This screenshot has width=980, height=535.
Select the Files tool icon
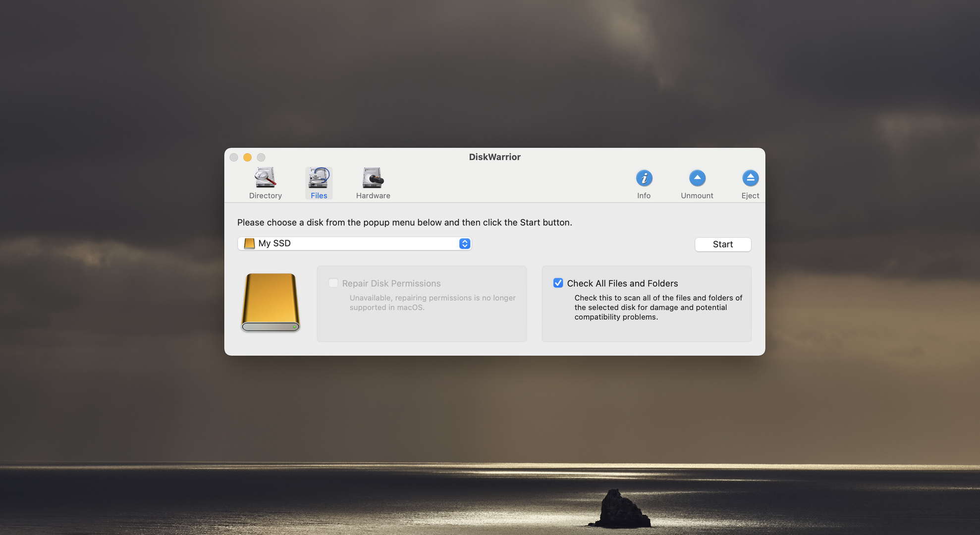[319, 183]
